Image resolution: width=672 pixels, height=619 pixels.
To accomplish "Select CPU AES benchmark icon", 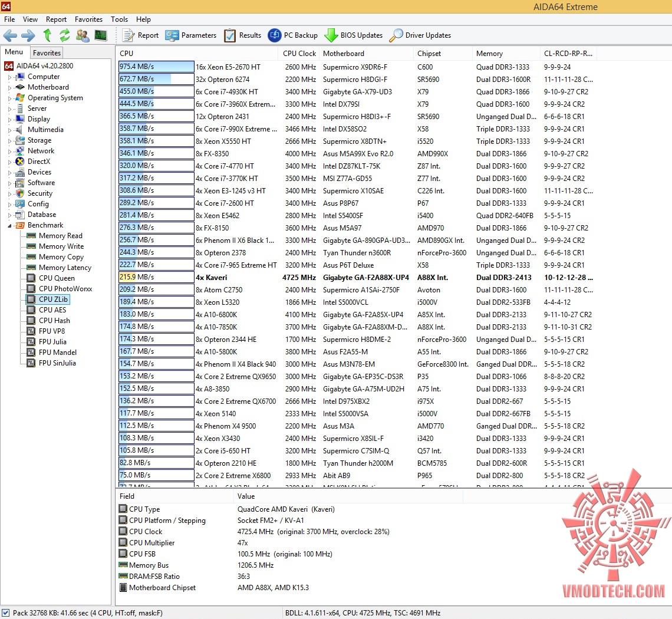I will tap(31, 309).
